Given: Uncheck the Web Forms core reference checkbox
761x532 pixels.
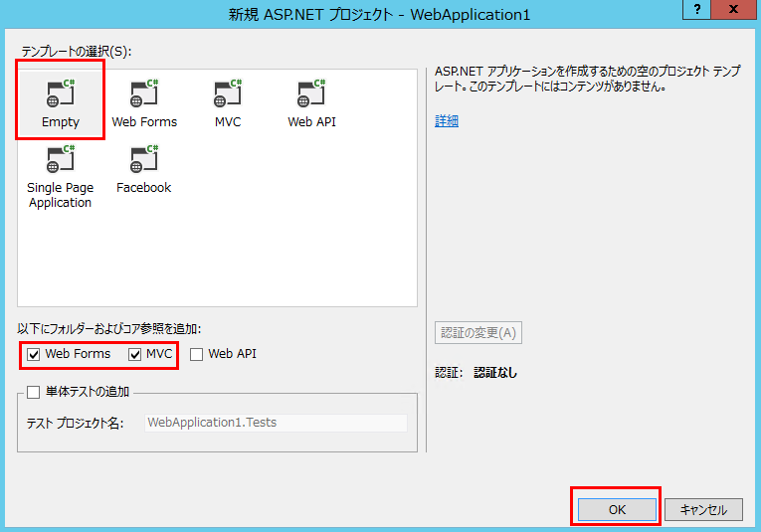Looking at the screenshot, I should point(34,355).
